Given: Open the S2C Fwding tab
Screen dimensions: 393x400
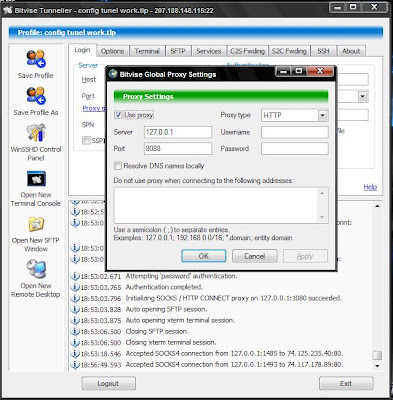Looking at the screenshot, I should click(289, 51).
